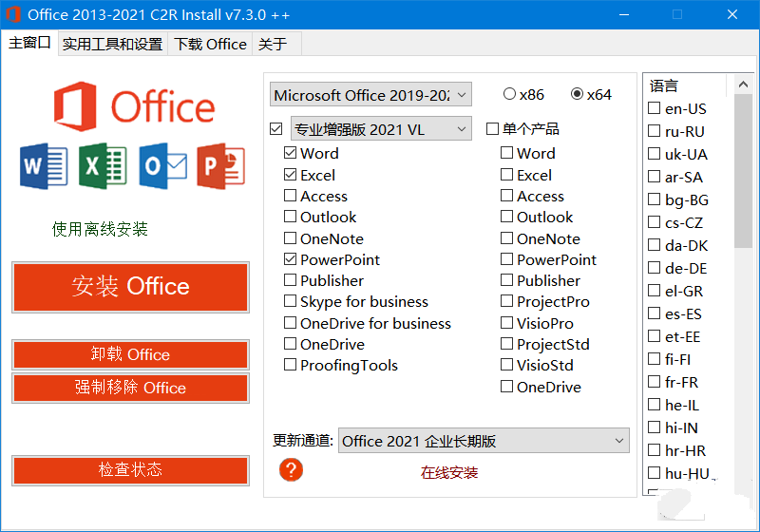This screenshot has width=760, height=532.
Task: Open the red question mark help icon
Action: (x=291, y=469)
